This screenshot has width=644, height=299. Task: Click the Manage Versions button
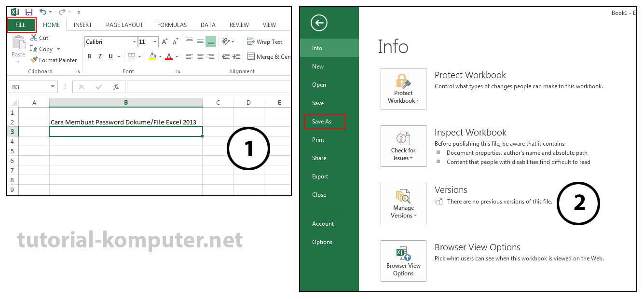pos(403,204)
